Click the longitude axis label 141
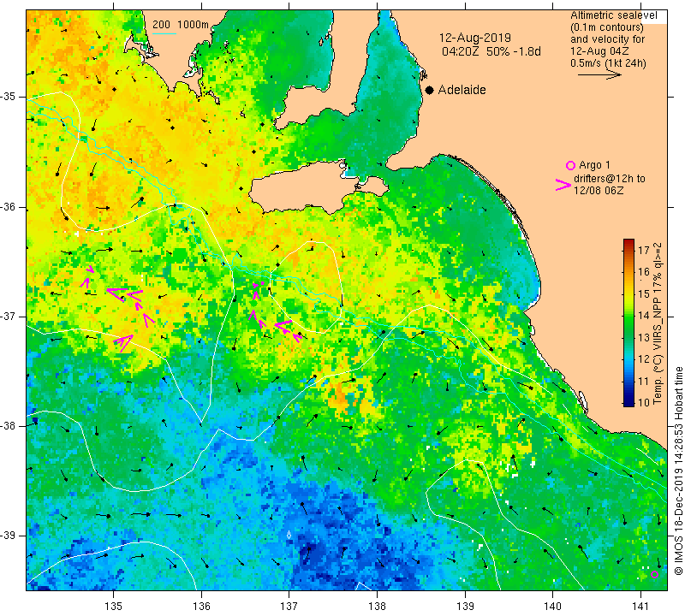 [640, 606]
